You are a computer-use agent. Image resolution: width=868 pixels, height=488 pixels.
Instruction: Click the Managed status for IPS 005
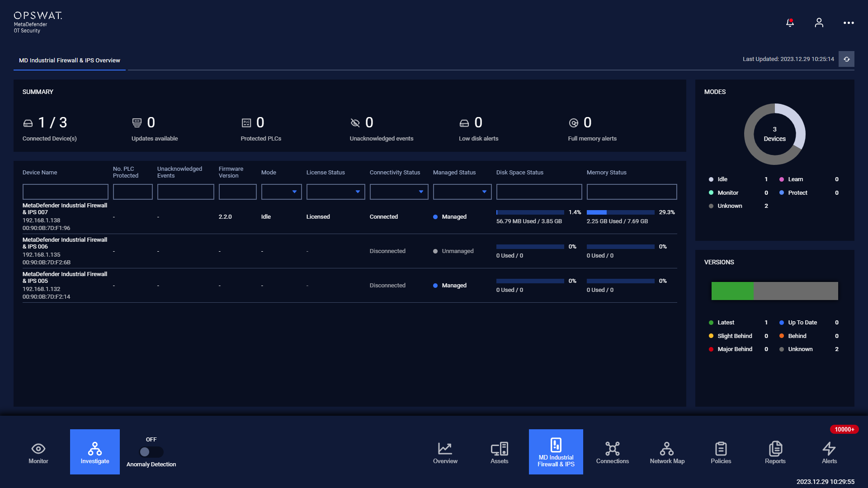click(450, 286)
